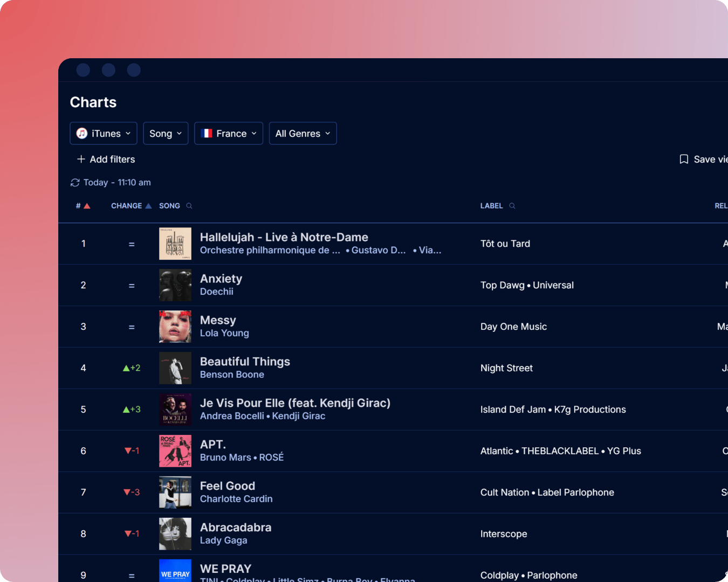Toggle sort order on the # column
Viewport: 728px width, 582px height.
(83, 205)
